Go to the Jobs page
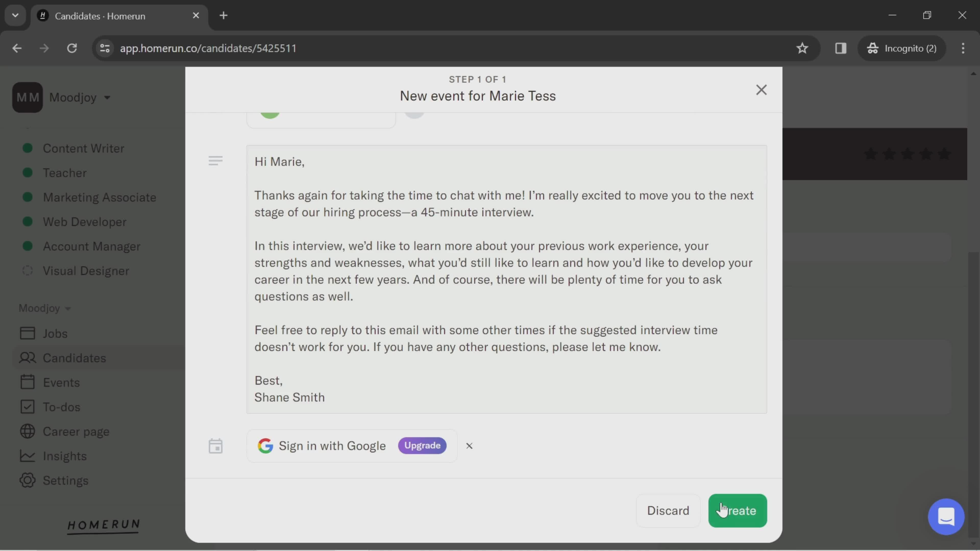The width and height of the screenshot is (980, 551). pos(55,333)
